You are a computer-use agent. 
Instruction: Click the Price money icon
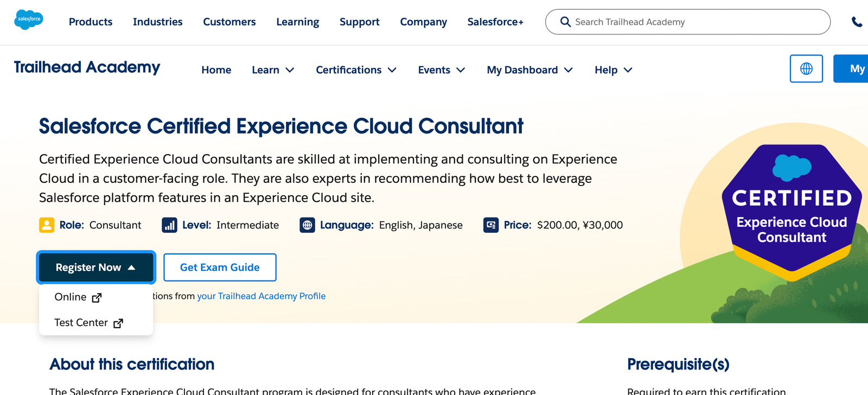click(x=491, y=225)
